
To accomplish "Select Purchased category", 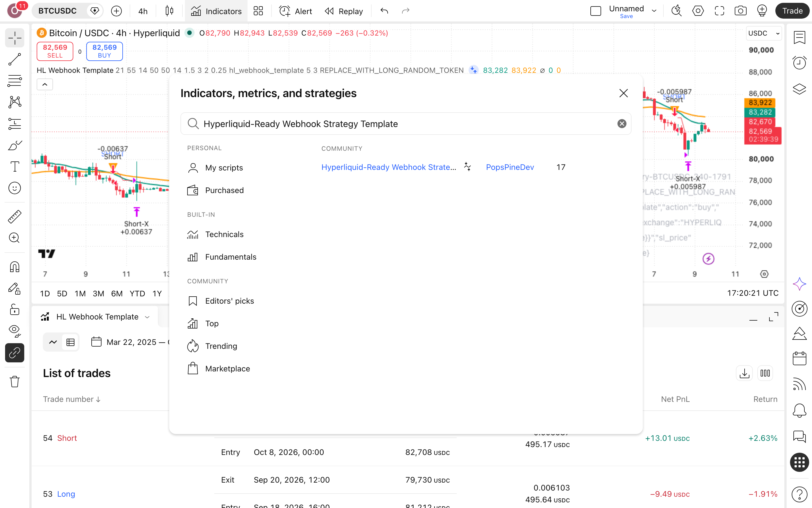I will click(x=215, y=190).
